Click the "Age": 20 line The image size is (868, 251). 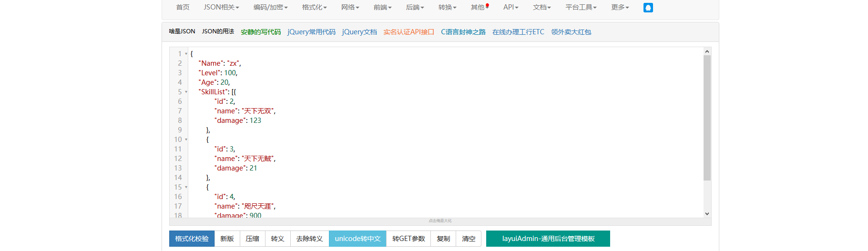click(214, 82)
